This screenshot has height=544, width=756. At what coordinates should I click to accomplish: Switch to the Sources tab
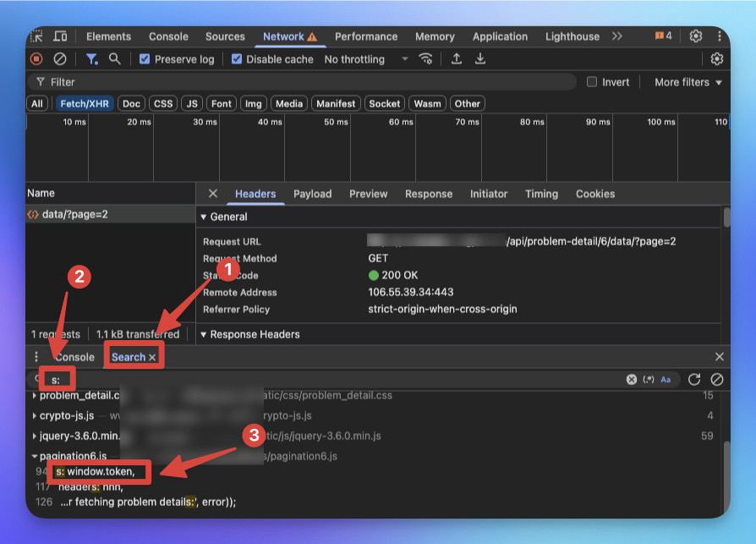coord(225,36)
